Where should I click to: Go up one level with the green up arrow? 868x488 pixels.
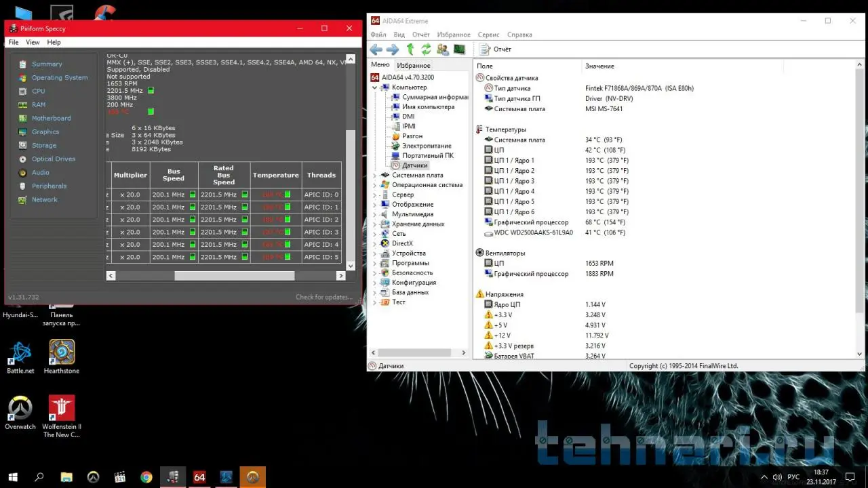tap(410, 49)
